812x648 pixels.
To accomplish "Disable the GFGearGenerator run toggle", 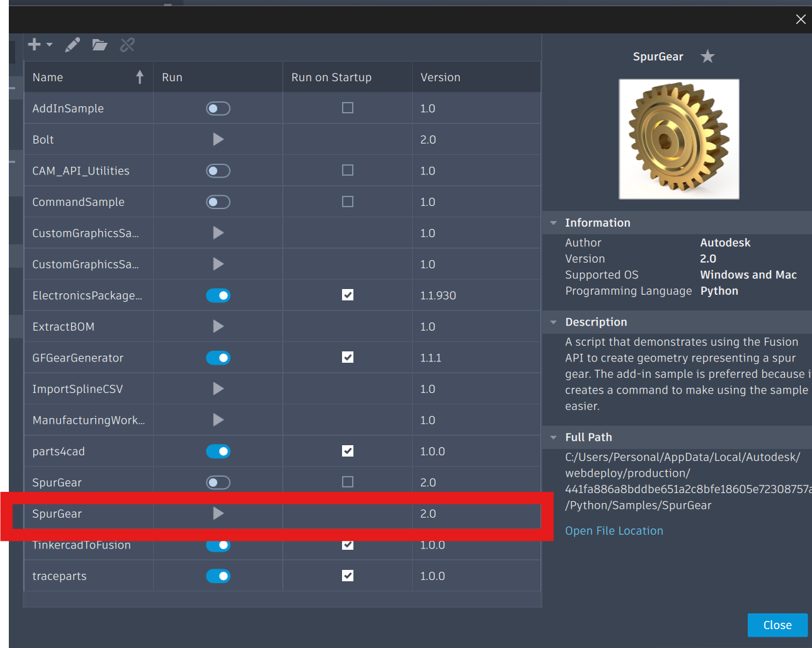I will point(218,358).
